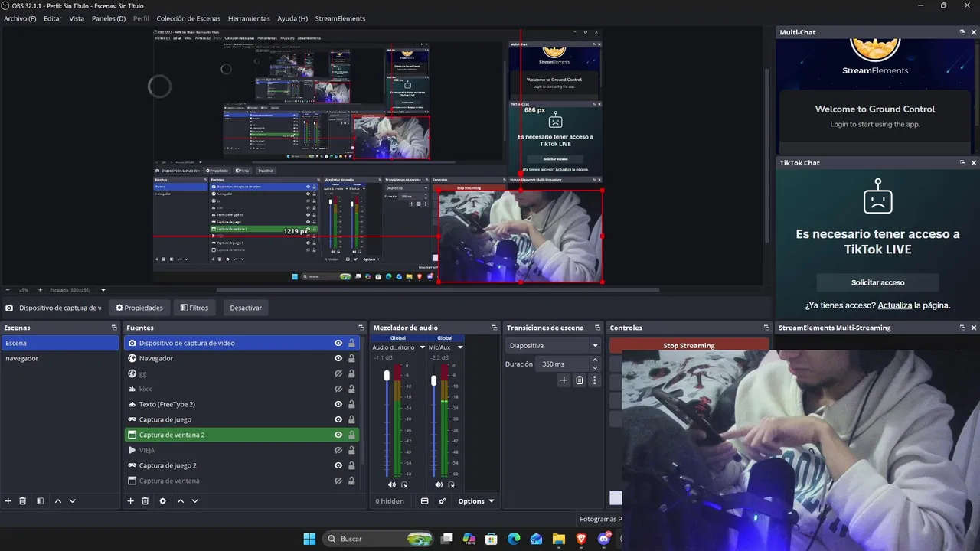This screenshot has width=980, height=551.
Task: Hide the Captura de ventana 2 source
Action: pyautogui.click(x=338, y=435)
